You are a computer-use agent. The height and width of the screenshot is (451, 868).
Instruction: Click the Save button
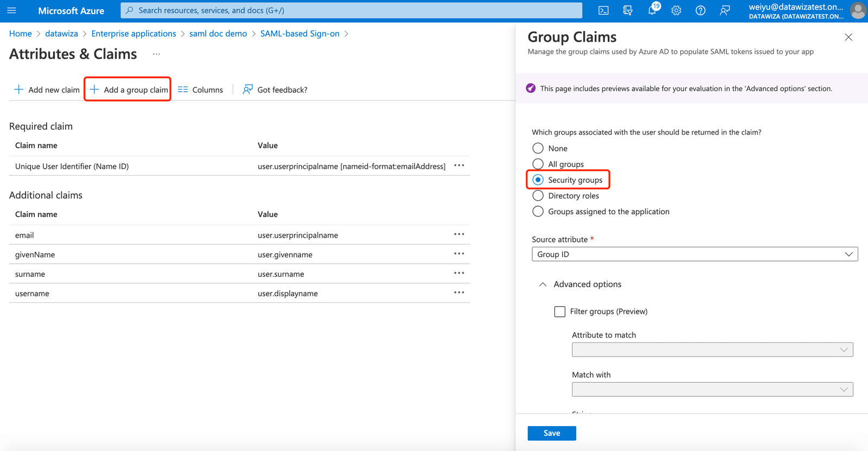552,433
